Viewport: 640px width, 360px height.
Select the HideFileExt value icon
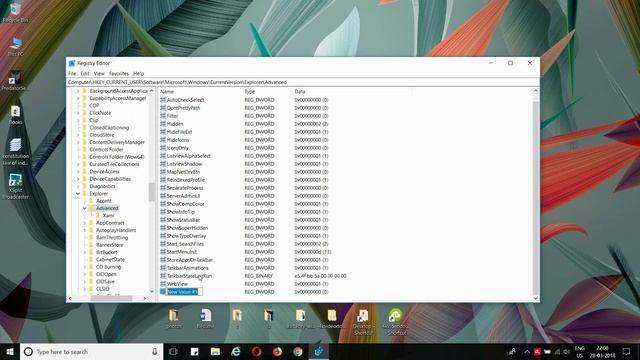click(163, 132)
